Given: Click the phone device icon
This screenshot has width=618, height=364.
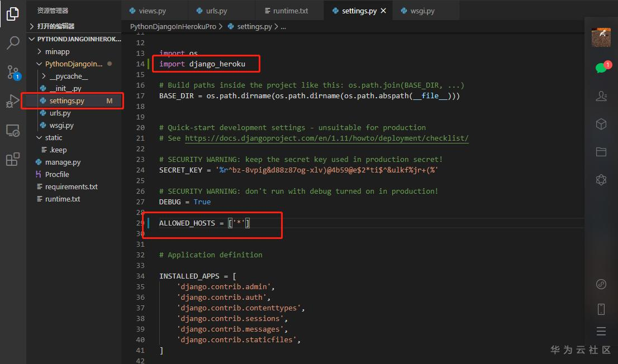Looking at the screenshot, I should (601, 309).
